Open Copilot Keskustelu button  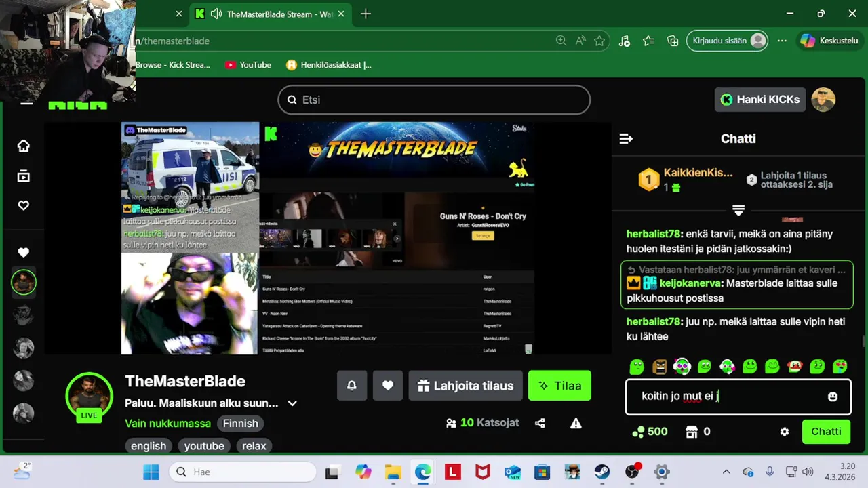[829, 41]
